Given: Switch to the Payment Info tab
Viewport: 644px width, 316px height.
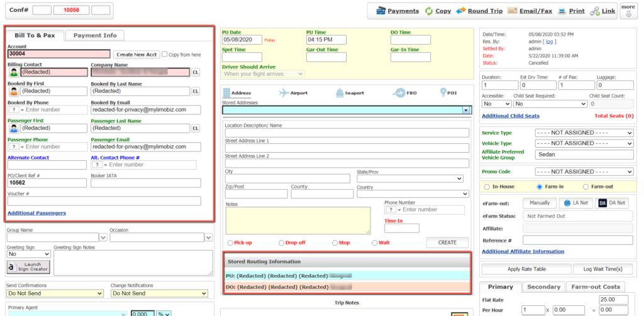Looking at the screenshot, I should (x=95, y=35).
